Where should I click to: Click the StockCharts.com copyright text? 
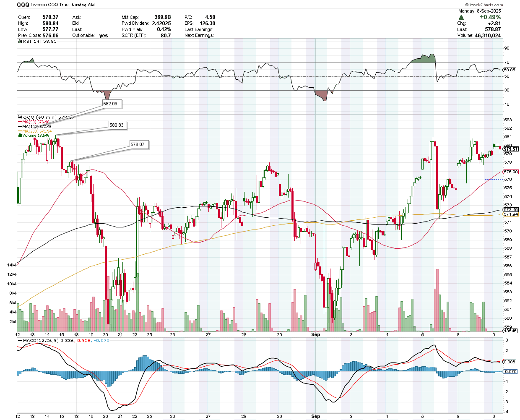484,5
